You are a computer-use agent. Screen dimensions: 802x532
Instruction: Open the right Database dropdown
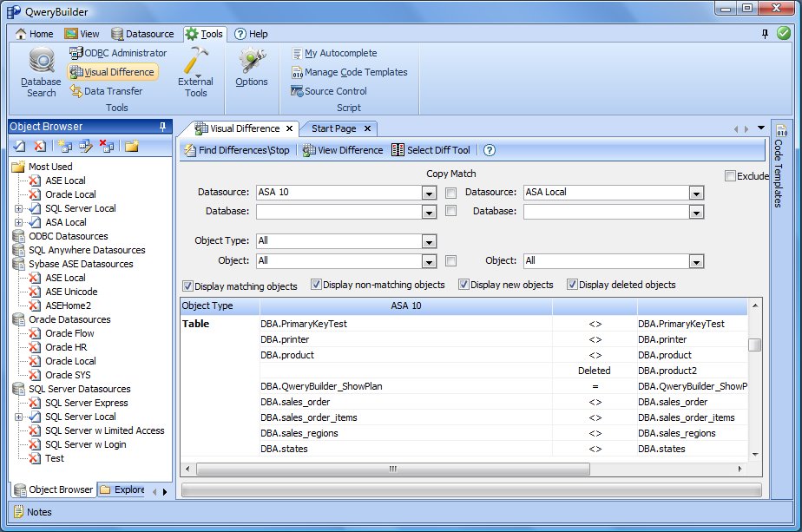click(696, 212)
